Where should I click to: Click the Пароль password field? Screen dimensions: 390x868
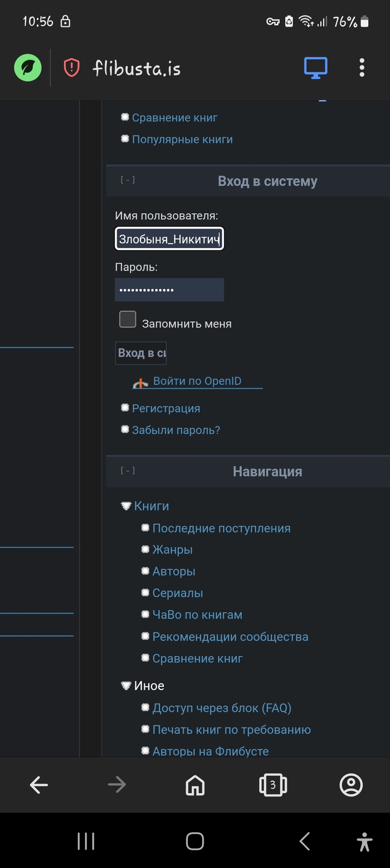(x=169, y=290)
